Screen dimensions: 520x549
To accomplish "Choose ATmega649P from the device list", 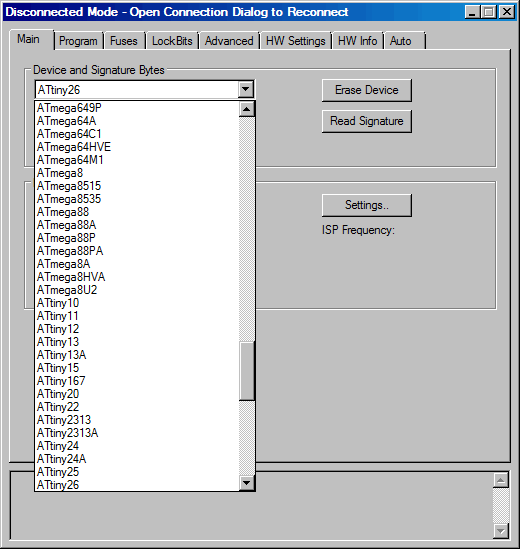I will pos(137,108).
